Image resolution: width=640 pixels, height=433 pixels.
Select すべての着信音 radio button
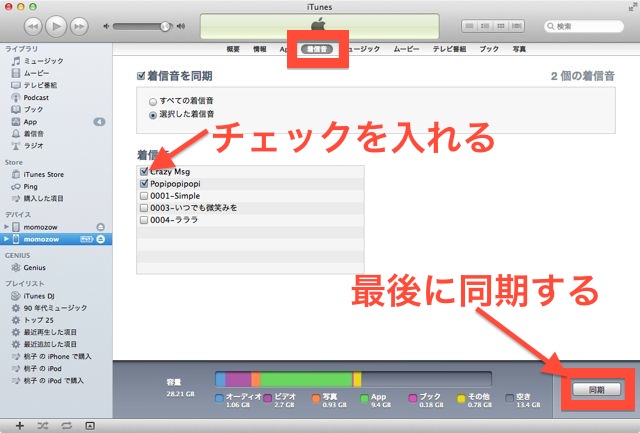153,101
